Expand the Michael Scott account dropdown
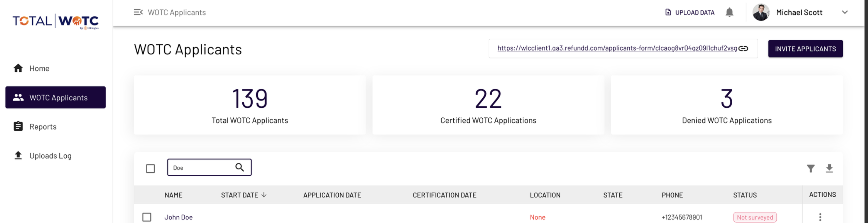This screenshot has width=868, height=223. (844, 12)
